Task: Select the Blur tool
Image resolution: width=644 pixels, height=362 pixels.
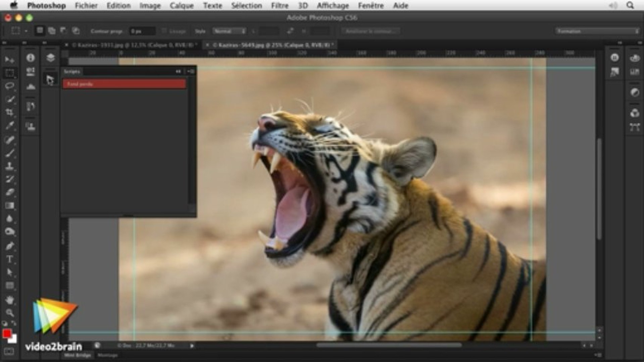Action: (9, 219)
